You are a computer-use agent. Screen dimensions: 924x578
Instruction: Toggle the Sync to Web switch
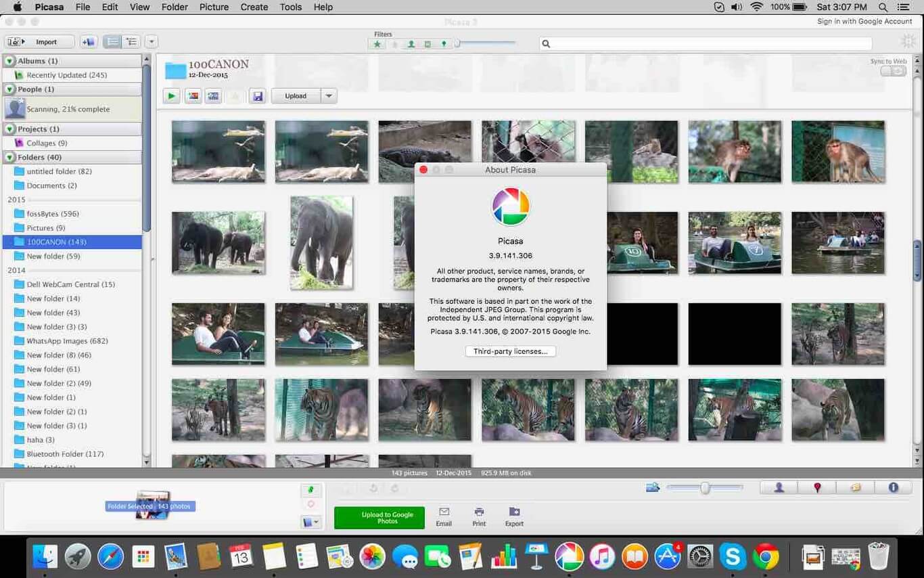(893, 71)
